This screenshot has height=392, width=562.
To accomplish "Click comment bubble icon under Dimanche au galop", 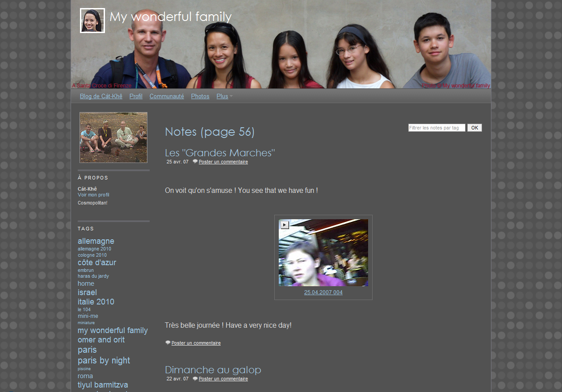I will (195, 379).
